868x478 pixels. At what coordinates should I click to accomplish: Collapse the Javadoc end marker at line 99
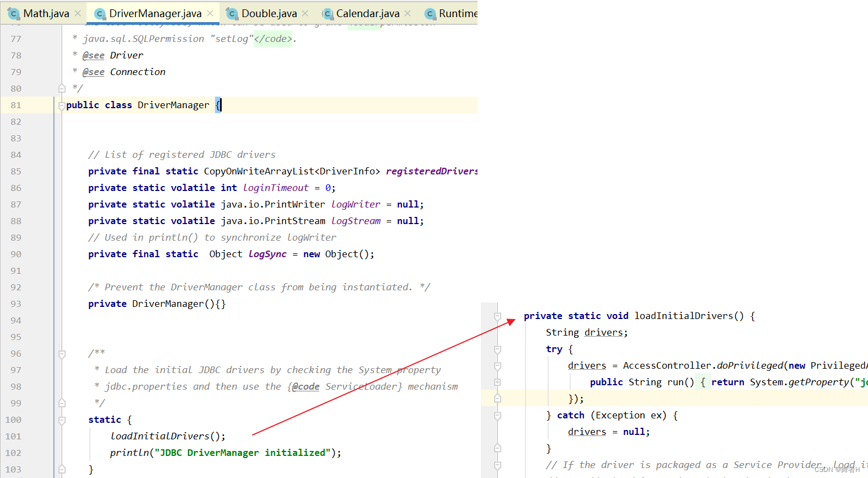(x=62, y=403)
